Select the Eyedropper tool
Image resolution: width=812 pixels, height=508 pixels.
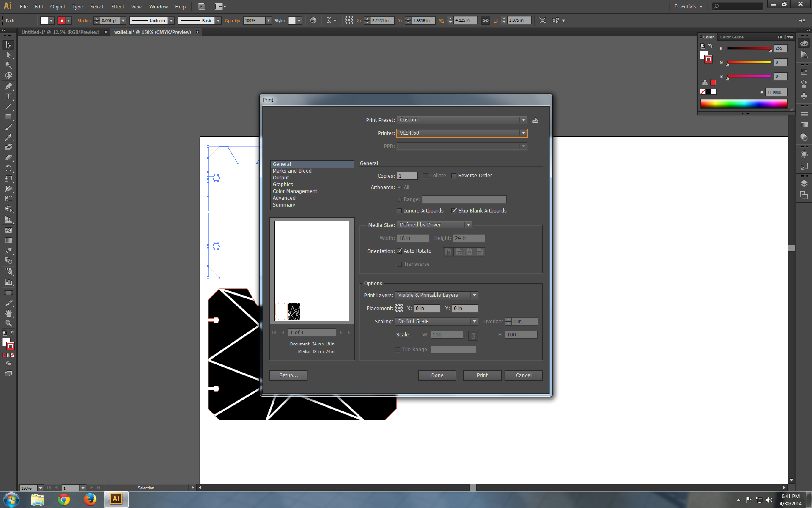(x=8, y=251)
